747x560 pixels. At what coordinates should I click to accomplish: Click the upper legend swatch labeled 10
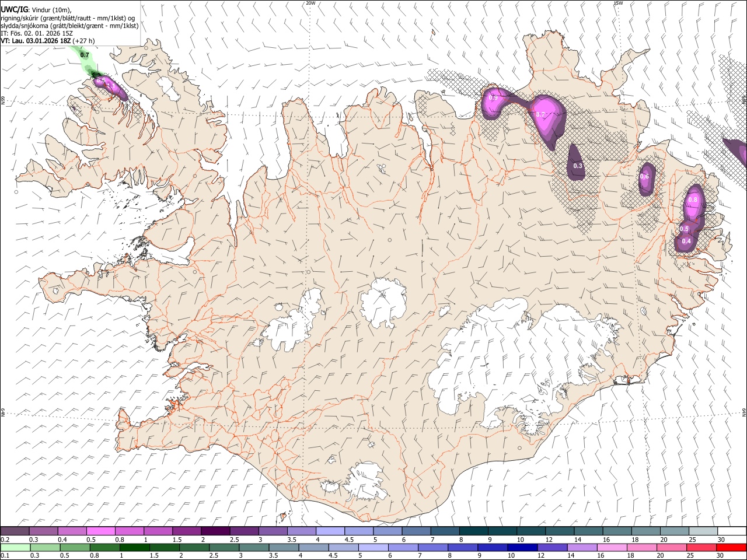531,531
